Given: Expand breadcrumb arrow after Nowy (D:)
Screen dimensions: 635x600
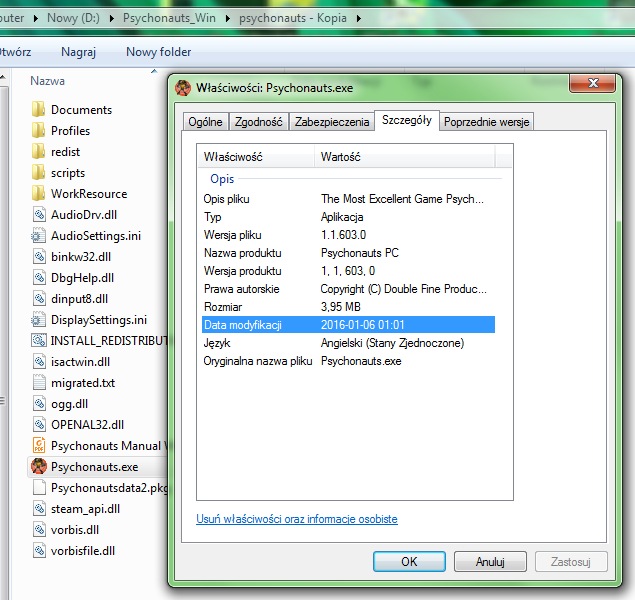Looking at the screenshot, I should coord(111,19).
